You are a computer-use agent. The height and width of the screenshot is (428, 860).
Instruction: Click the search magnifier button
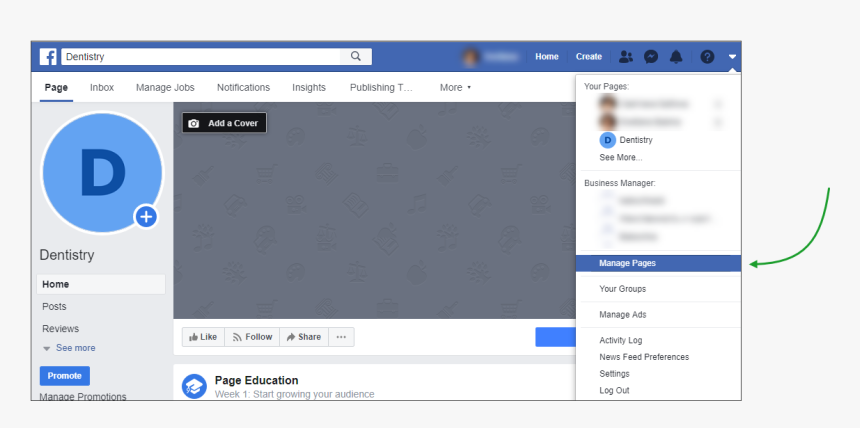pyautogui.click(x=356, y=57)
